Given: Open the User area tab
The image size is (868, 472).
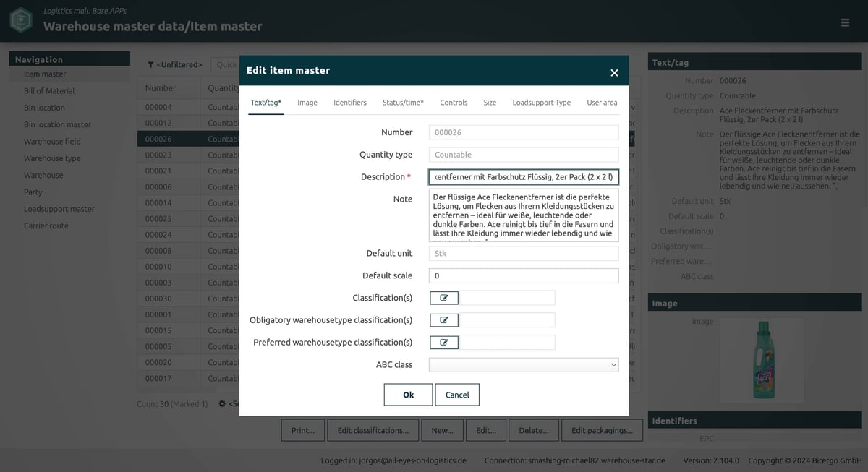Looking at the screenshot, I should click(602, 103).
